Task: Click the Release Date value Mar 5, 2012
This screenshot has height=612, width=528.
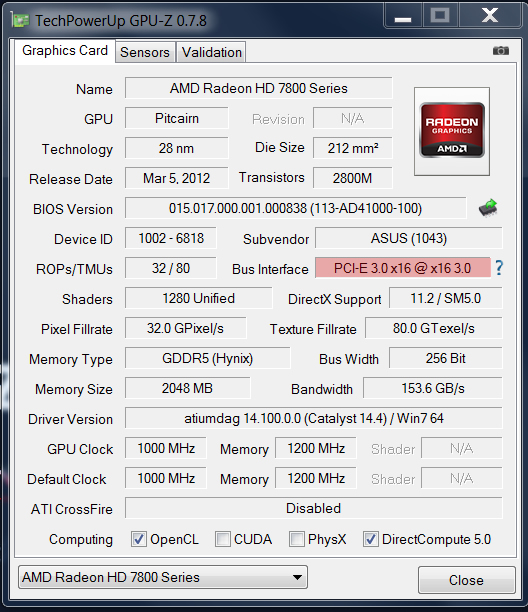Action: (x=176, y=178)
